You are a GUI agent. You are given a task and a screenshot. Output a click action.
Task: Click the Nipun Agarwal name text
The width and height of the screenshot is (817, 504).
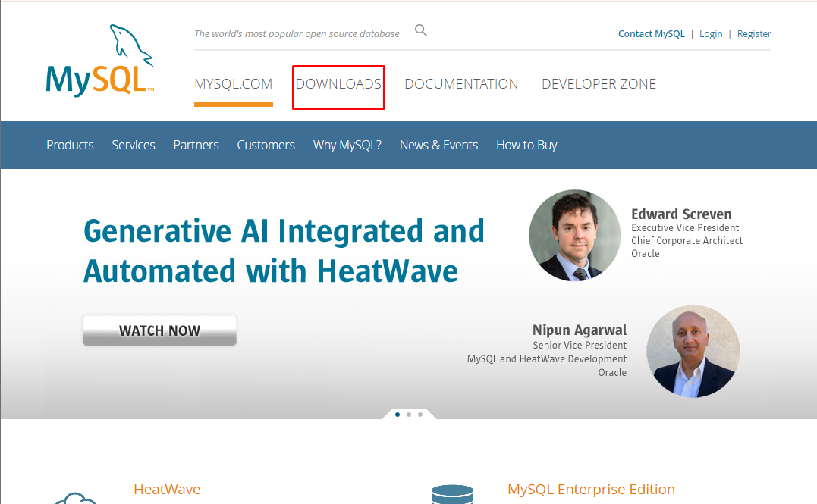[x=580, y=330]
